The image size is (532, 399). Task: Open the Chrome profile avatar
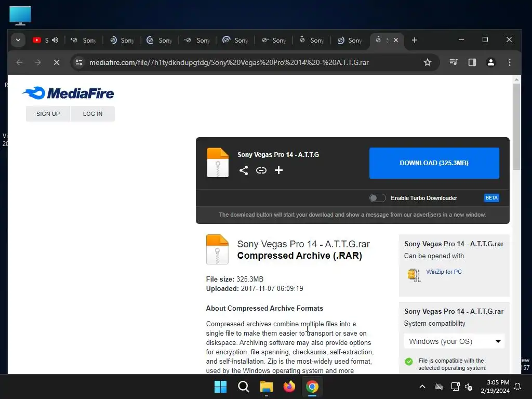490,62
